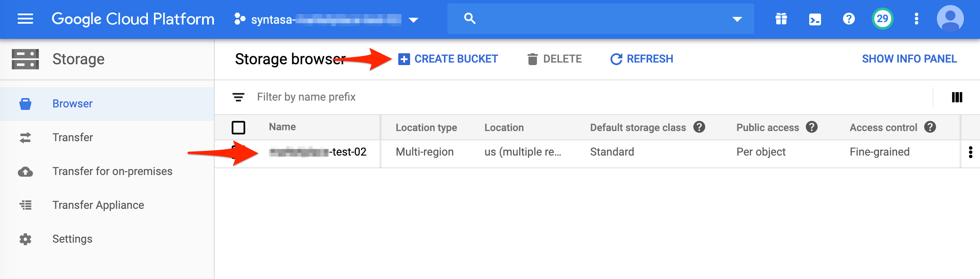Open the hamburger navigation menu
Screen dimensions: 980x279
(x=25, y=19)
